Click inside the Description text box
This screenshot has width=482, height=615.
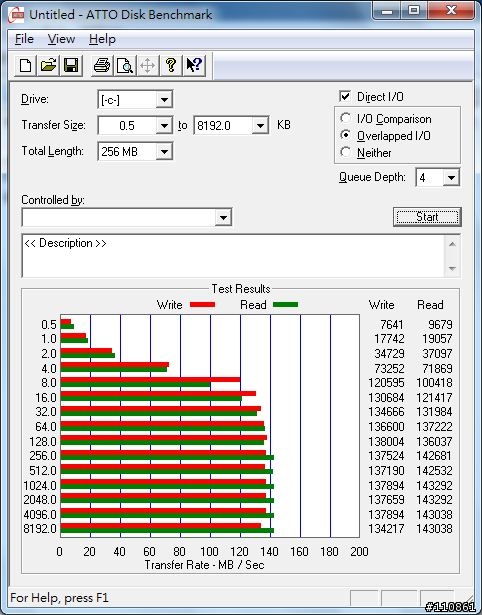click(233, 256)
